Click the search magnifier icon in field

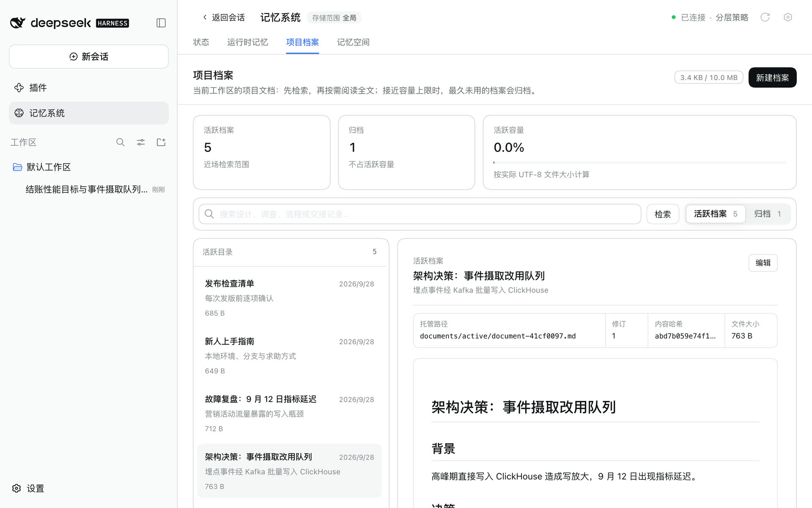pyautogui.click(x=209, y=214)
